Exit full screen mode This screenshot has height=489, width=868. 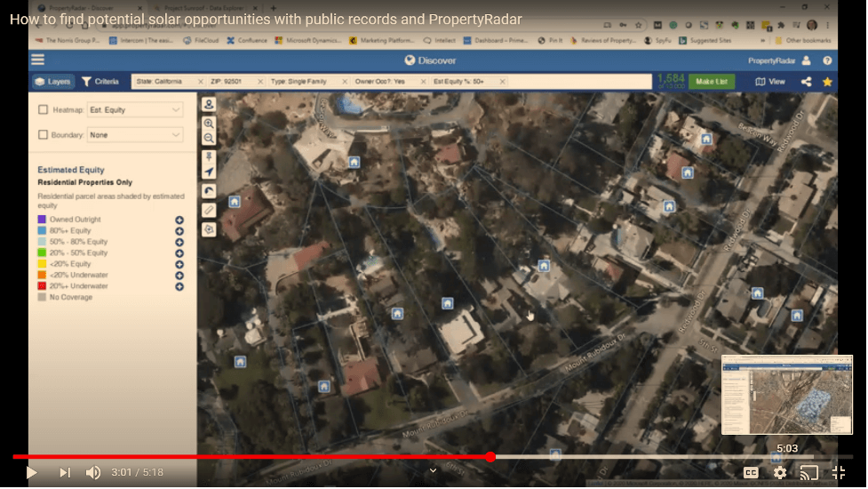click(839, 472)
